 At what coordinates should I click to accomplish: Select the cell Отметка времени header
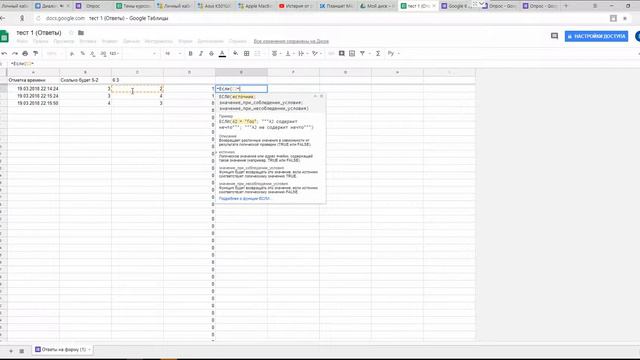point(33,80)
